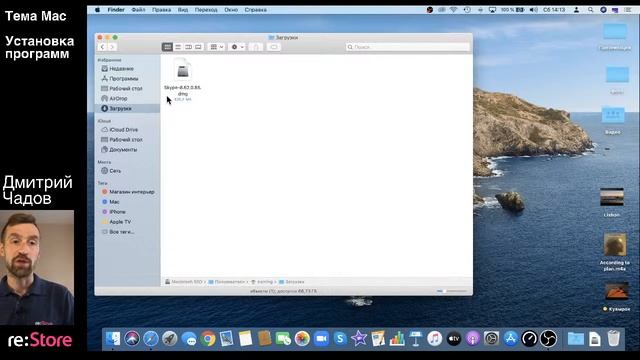Launch Siri from the Dock
The height and width of the screenshot is (360, 640).
132,339
